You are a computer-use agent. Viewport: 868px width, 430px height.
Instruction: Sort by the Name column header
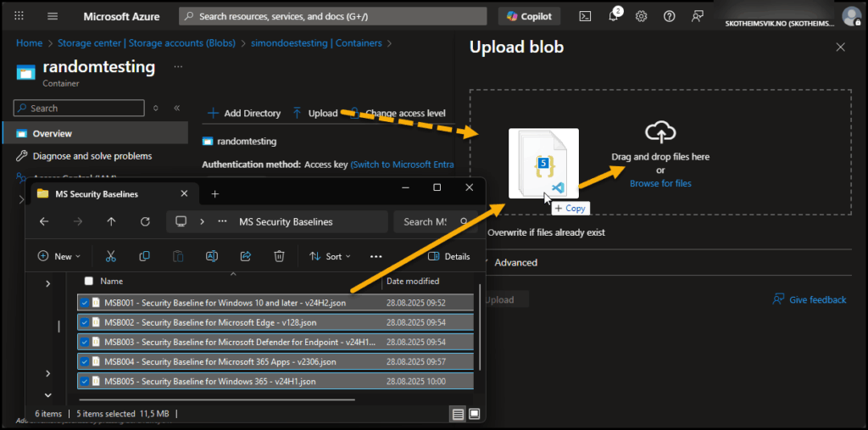tap(111, 281)
